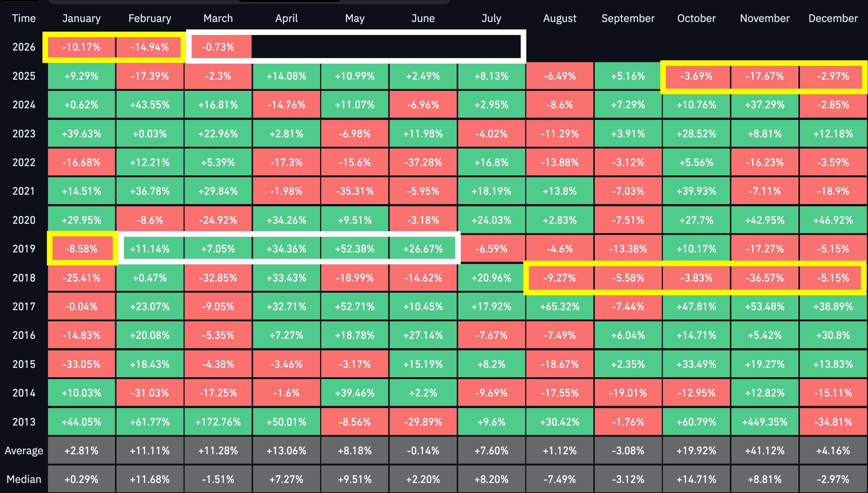The height and width of the screenshot is (493, 868).
Task: Select the October median +14.71% cell
Action: point(696,479)
